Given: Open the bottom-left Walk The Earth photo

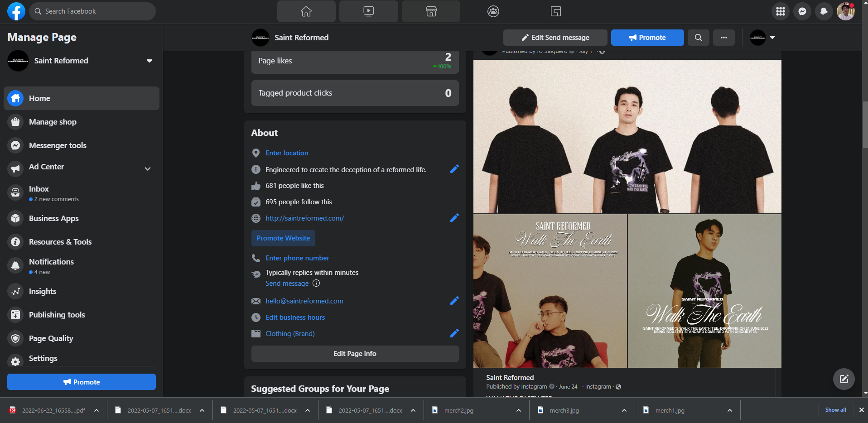Looking at the screenshot, I should [x=550, y=291].
